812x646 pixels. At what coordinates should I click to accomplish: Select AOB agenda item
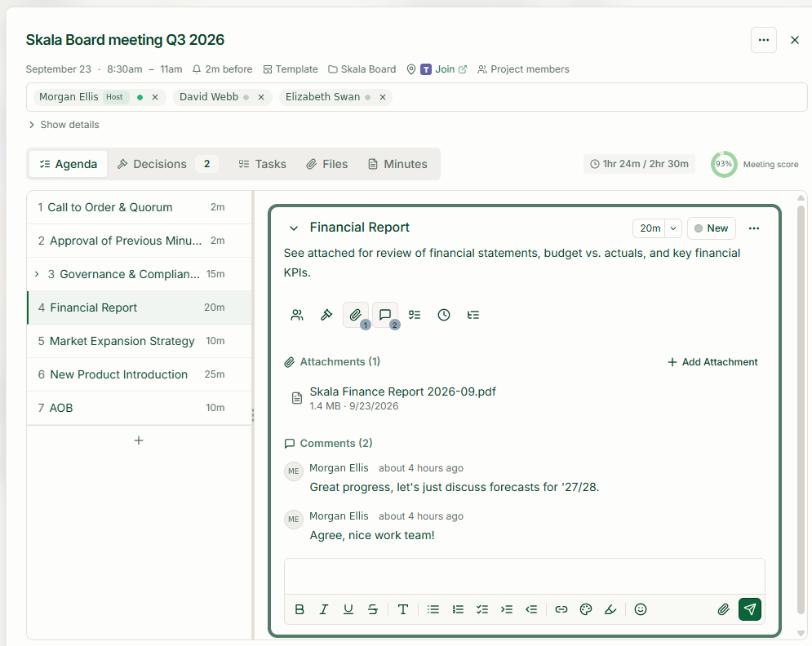coord(139,408)
